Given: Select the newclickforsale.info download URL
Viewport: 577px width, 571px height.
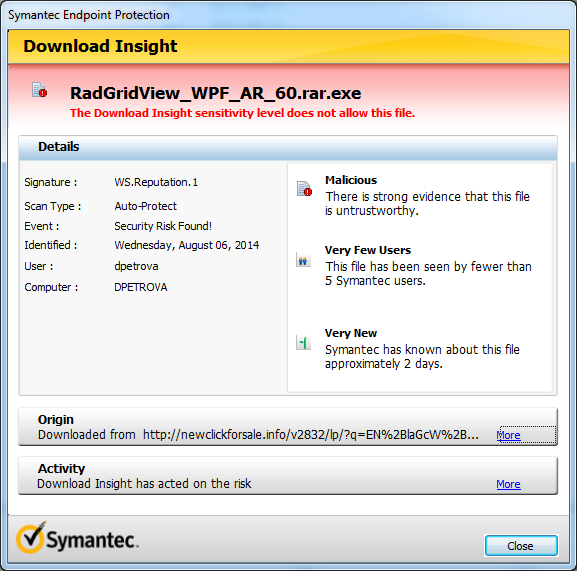Looking at the screenshot, I should click(311, 435).
